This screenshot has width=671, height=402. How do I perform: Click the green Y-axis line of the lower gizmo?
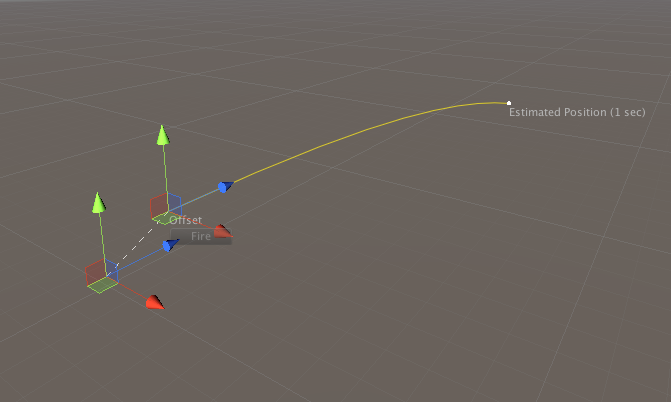(x=101, y=240)
